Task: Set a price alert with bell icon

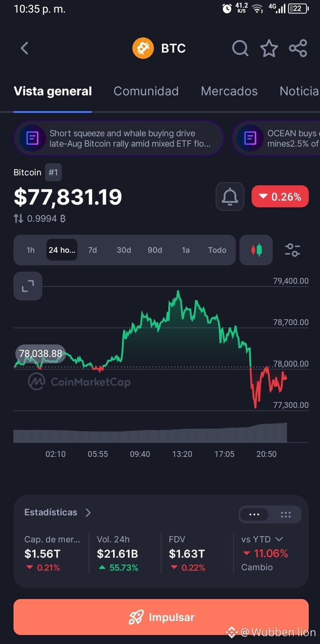Action: (230, 197)
